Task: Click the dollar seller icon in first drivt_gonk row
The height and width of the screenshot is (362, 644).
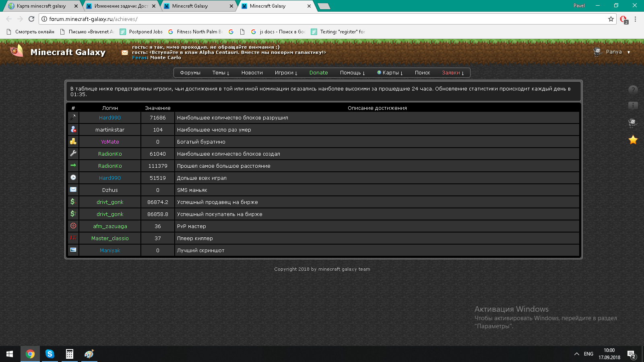Action: click(73, 202)
